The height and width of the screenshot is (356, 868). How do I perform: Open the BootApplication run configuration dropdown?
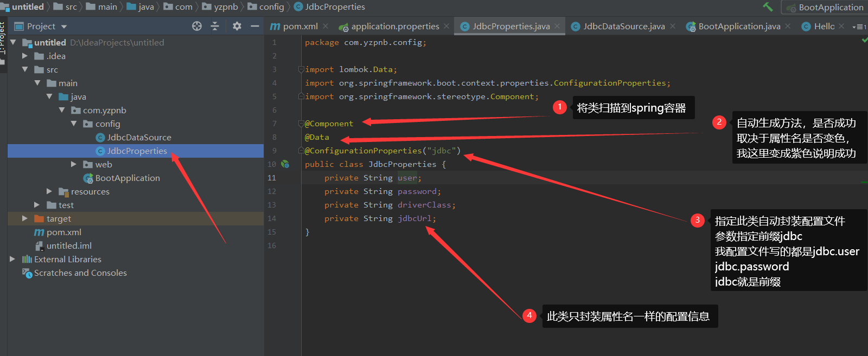pyautogui.click(x=825, y=8)
